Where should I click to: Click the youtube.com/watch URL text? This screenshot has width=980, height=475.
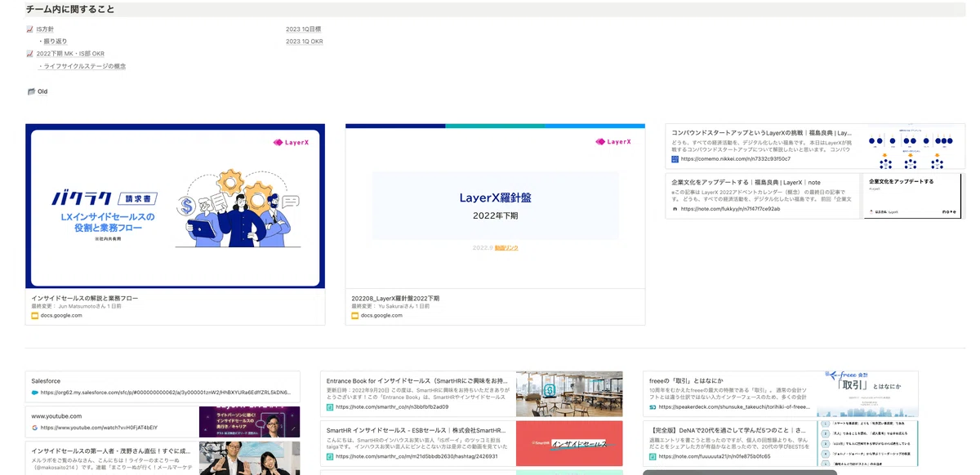point(99,428)
